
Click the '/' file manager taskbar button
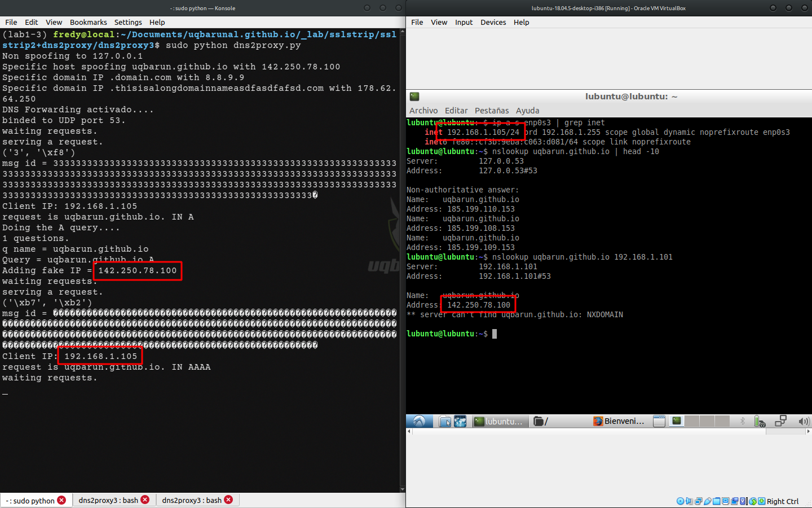(541, 421)
